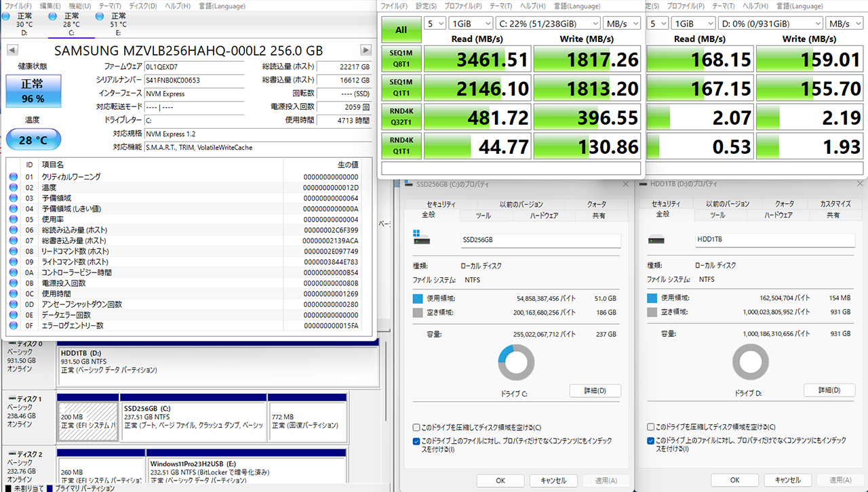868x492 pixels.
Task: Click the 28 °C temperature indicator
Action: pyautogui.click(x=33, y=140)
